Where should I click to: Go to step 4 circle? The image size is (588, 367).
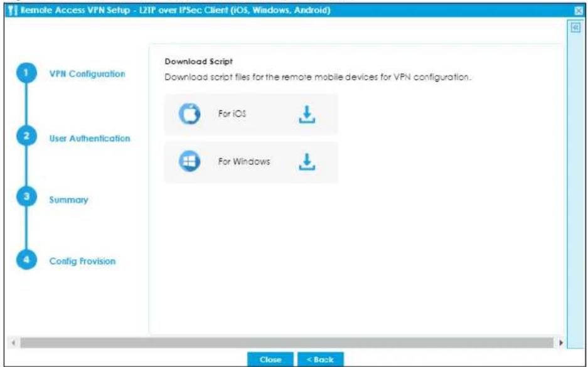point(26,260)
